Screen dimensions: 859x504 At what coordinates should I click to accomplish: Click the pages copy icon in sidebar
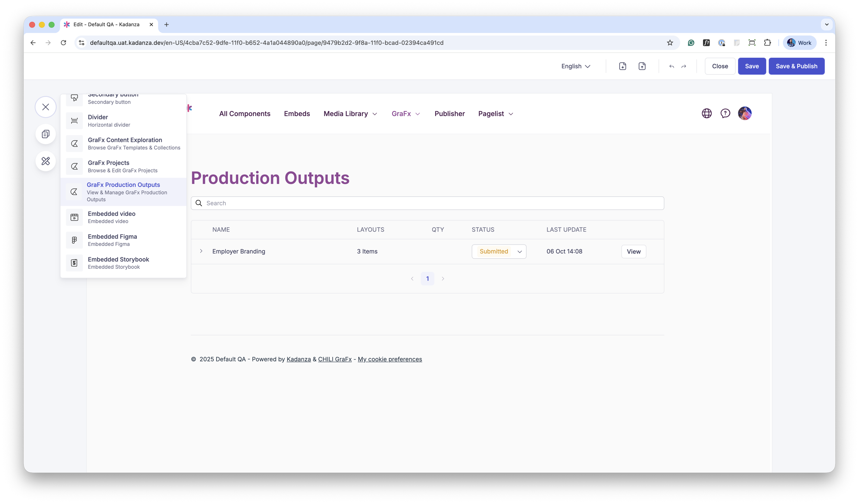(45, 134)
